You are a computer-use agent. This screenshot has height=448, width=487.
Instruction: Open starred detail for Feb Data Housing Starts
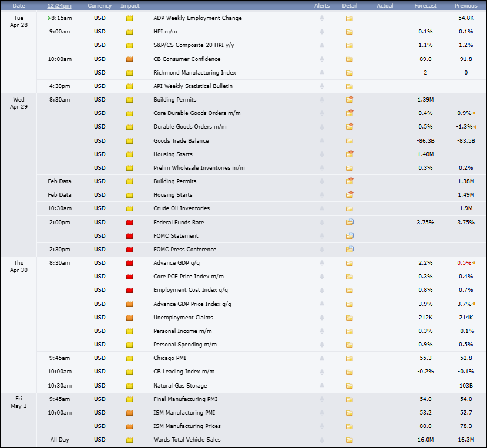pyautogui.click(x=350, y=194)
